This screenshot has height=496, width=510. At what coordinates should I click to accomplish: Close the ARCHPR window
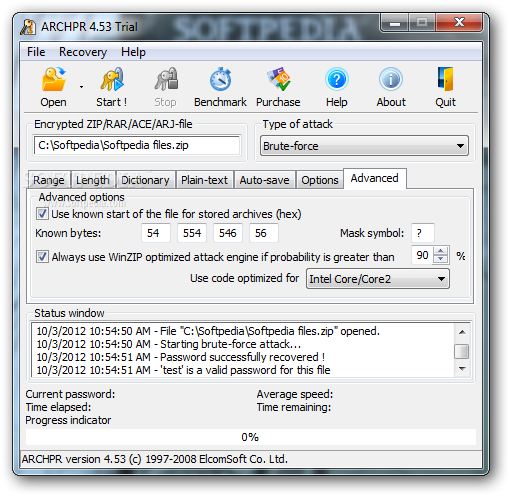(x=459, y=23)
